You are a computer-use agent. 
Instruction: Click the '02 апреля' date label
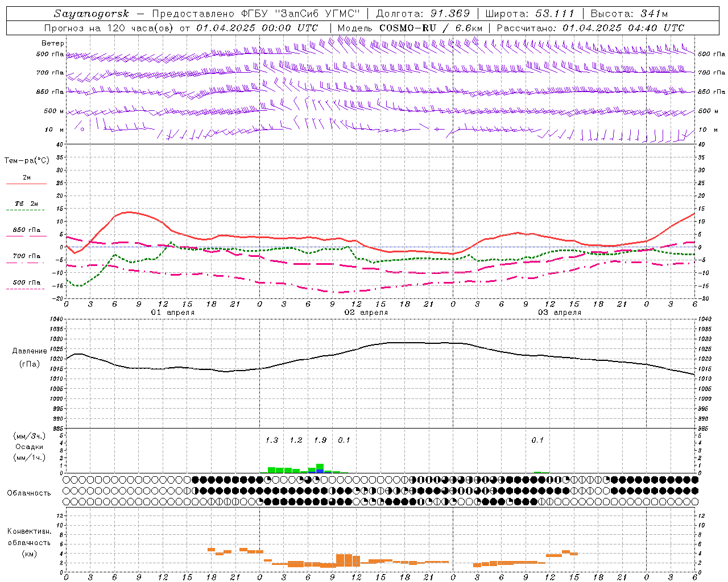click(x=366, y=313)
